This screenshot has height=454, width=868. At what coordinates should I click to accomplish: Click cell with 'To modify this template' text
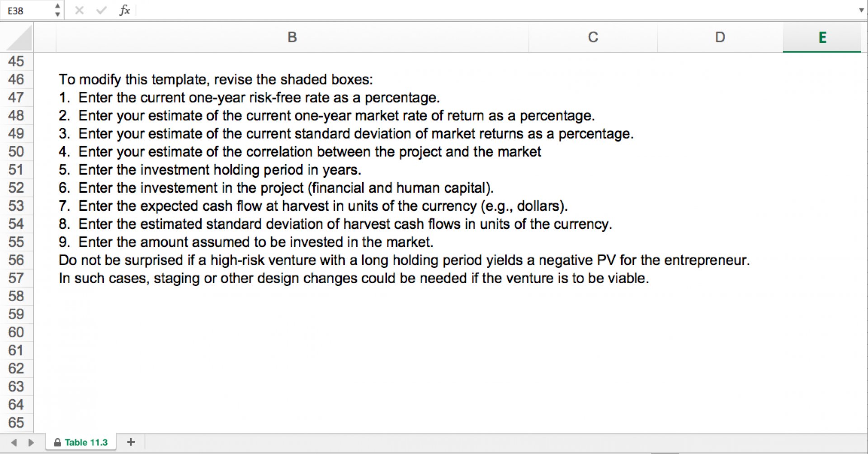(x=216, y=79)
